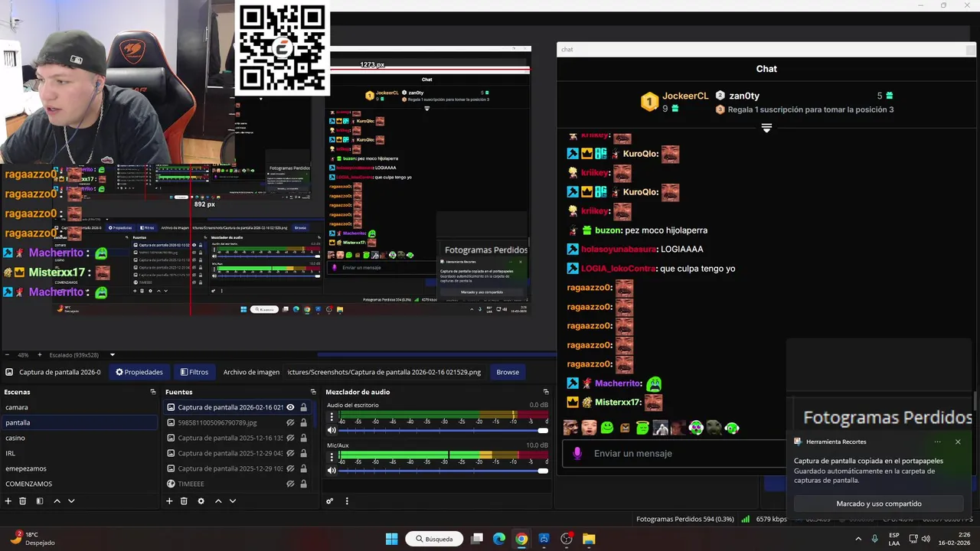Select the emepezamos scene
The height and width of the screenshot is (551, 980).
coord(78,468)
